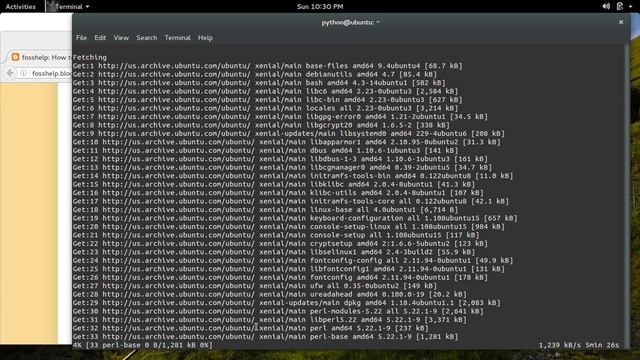
Task: Click the Get:4 libc6 line
Action: pos(266,91)
